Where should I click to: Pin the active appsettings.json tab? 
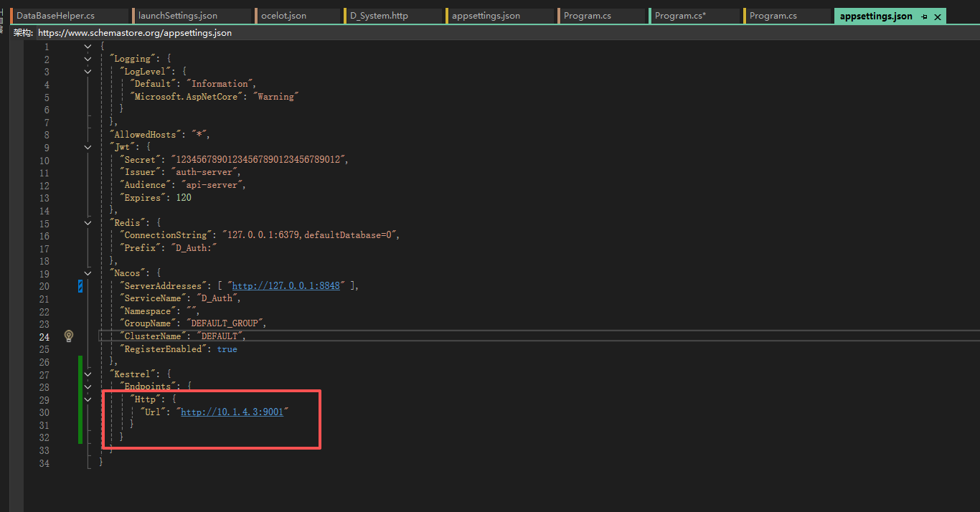[x=924, y=16]
